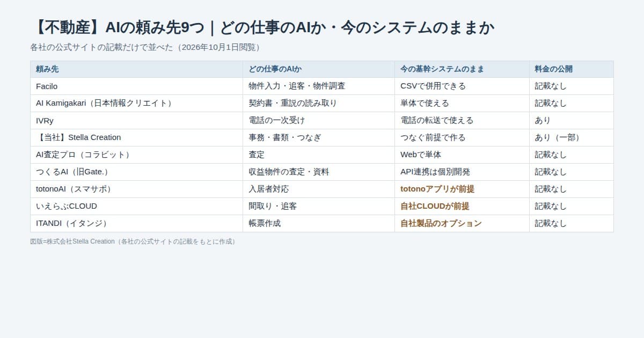Click the 入居者対応 cell

pyautogui.click(x=319, y=189)
